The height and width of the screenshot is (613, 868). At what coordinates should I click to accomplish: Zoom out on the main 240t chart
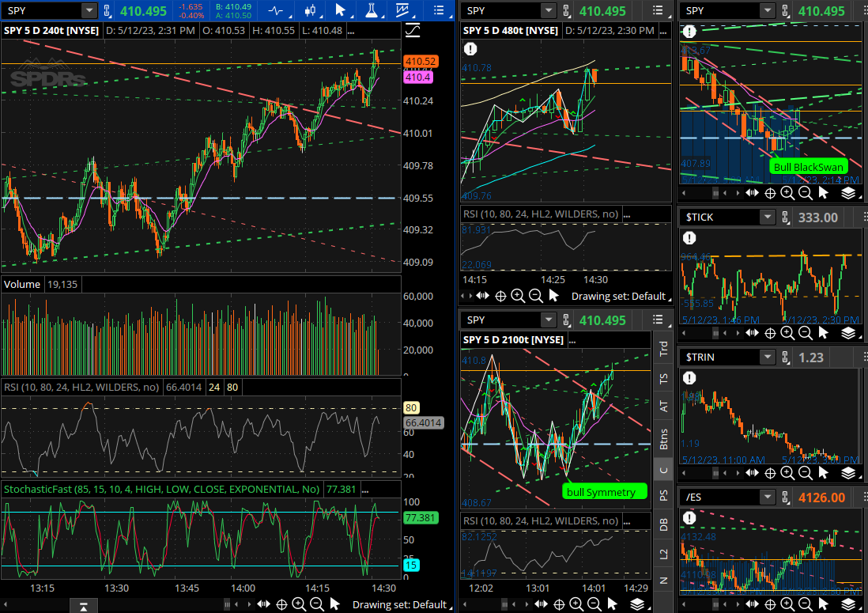pyautogui.click(x=316, y=604)
